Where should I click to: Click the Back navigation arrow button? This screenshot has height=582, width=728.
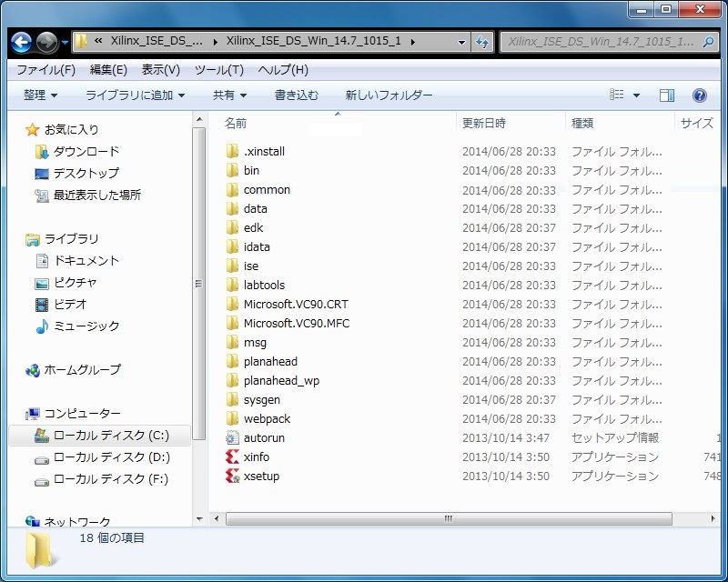pyautogui.click(x=21, y=42)
